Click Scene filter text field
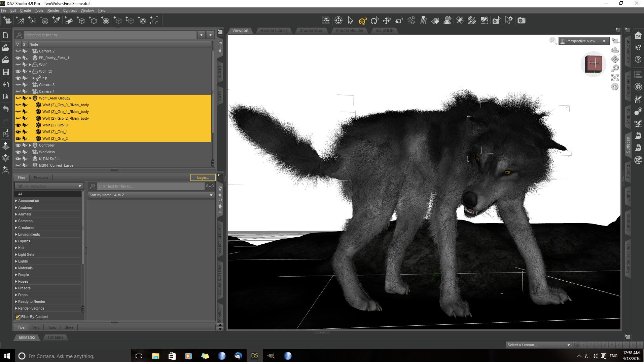644x362 pixels. click(110, 35)
